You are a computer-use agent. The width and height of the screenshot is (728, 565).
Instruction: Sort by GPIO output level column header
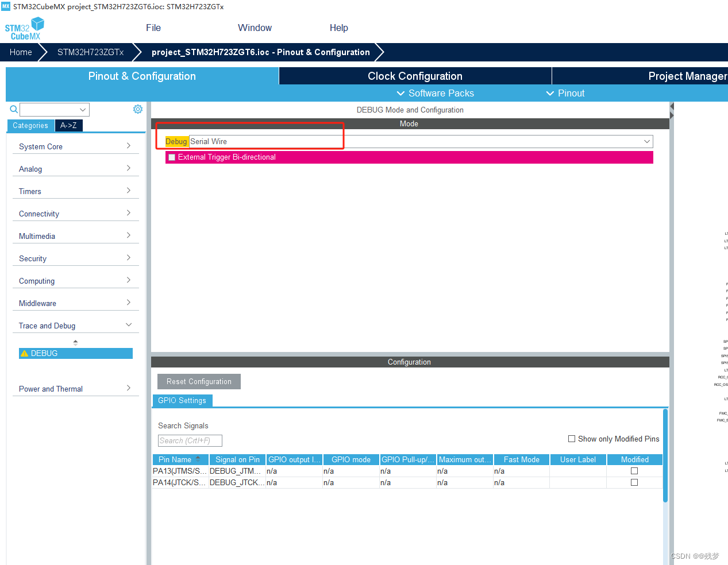pyautogui.click(x=294, y=459)
